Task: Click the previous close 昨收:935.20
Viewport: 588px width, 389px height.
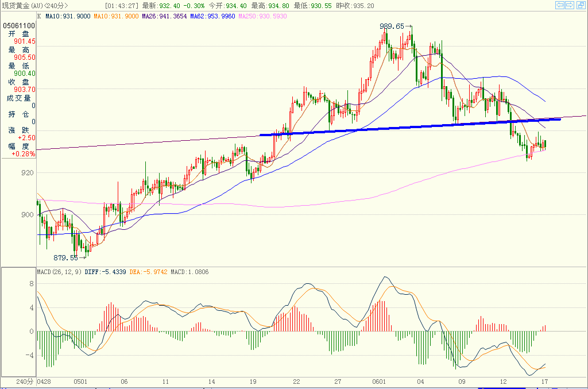Action: click(x=355, y=6)
